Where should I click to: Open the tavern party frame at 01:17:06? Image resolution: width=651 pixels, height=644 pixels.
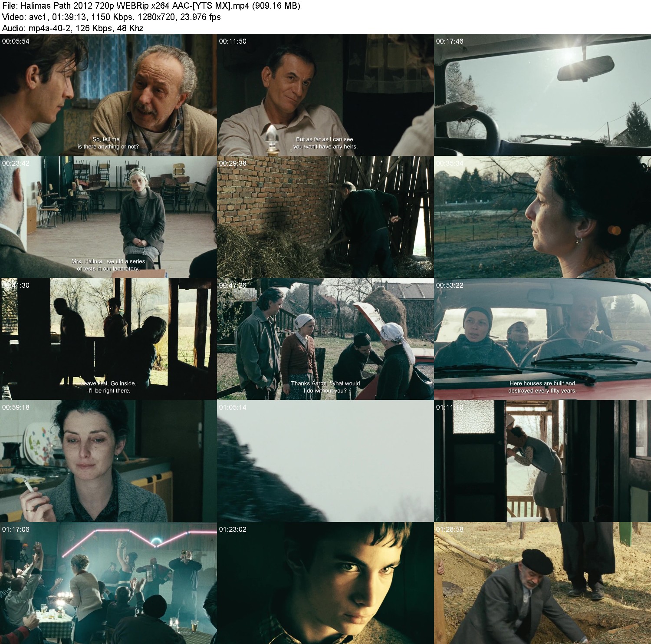coord(108,583)
